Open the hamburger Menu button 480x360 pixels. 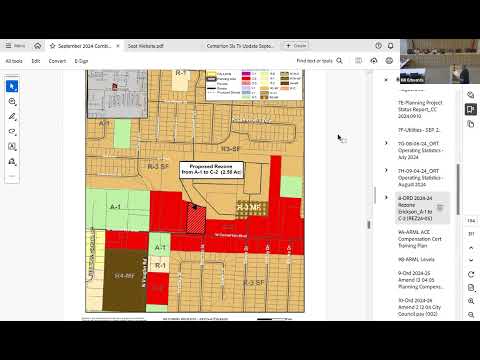(15, 46)
